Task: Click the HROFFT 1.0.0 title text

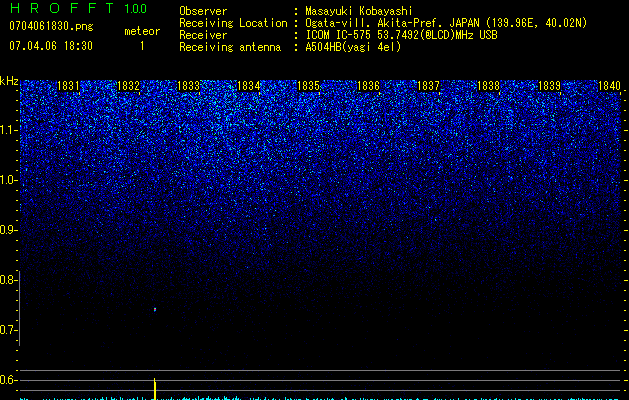Action: tap(78, 8)
